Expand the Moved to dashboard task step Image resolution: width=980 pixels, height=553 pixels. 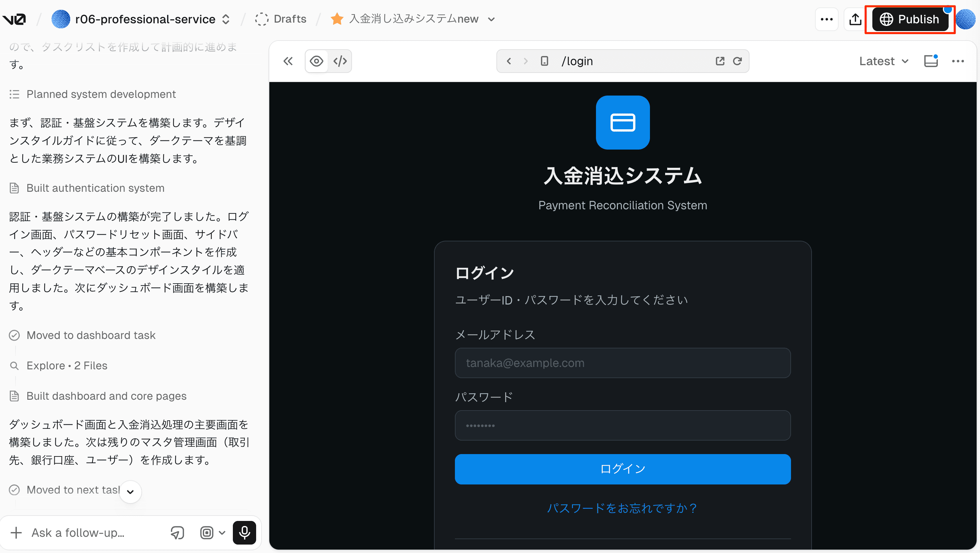[82, 335]
